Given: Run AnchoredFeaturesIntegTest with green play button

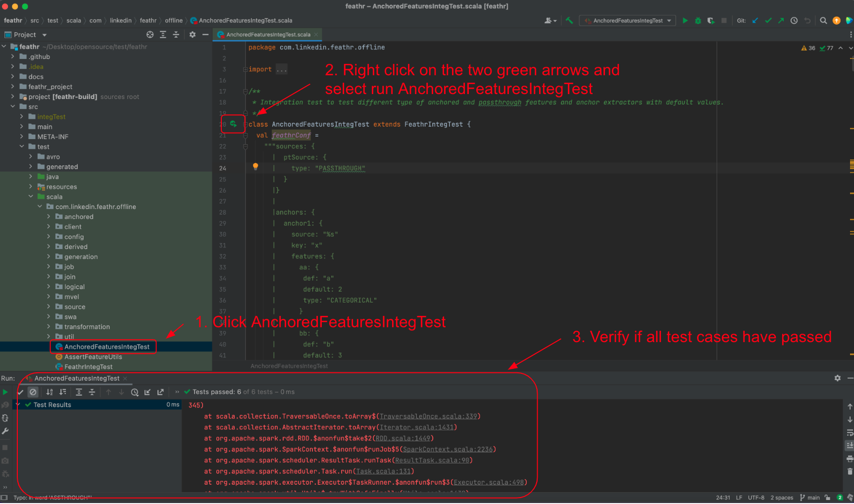Looking at the screenshot, I should click(685, 21).
